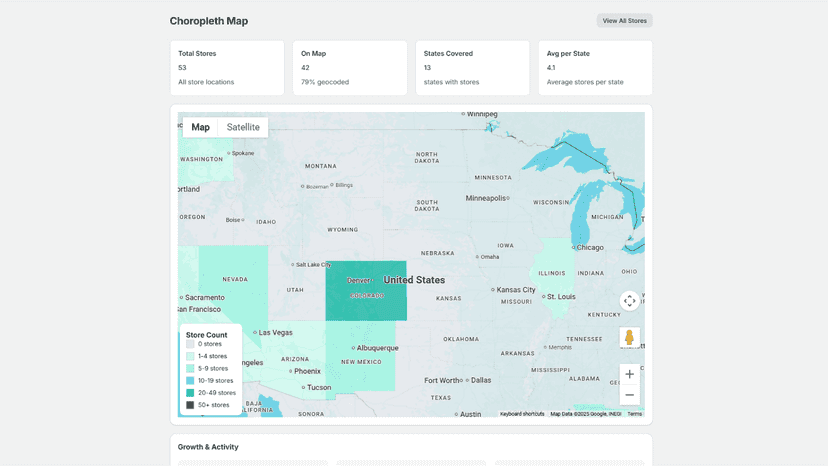The image size is (828, 466).
Task: Click the Salt Lake City label
Action: (x=312, y=264)
